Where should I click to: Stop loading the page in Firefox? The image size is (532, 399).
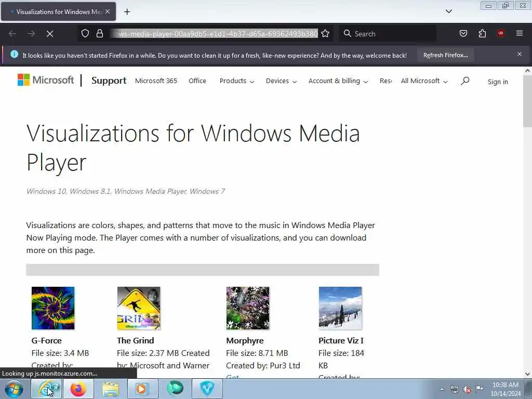click(50, 34)
